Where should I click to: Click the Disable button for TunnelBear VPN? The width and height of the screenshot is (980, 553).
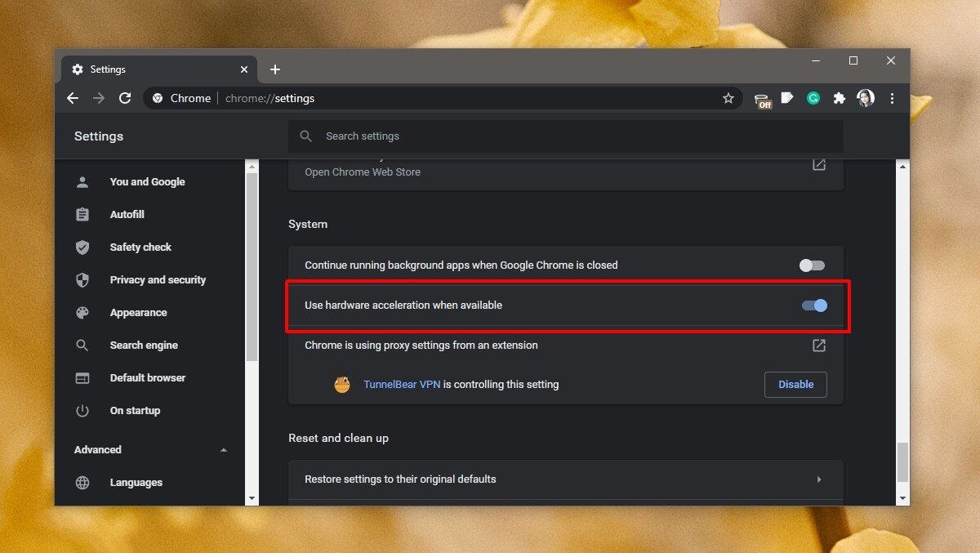[795, 385]
